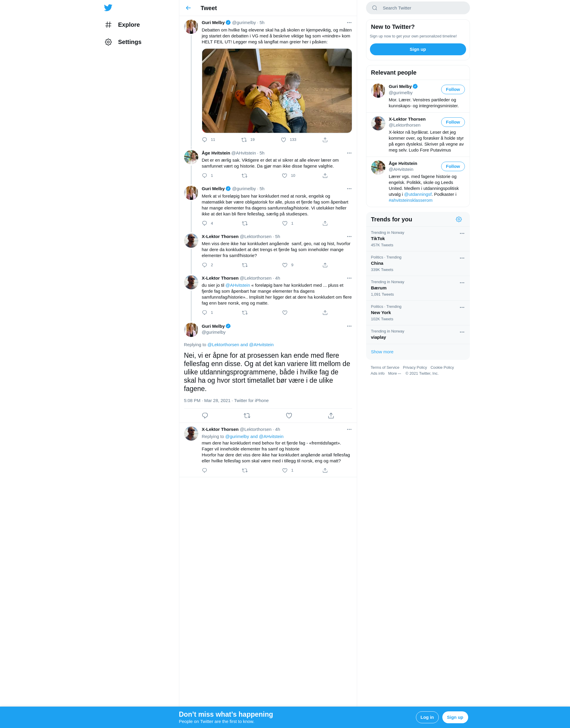Image resolution: width=570 pixels, height=728 pixels.
Task: Click the Twitter bird logo
Action: point(108,8)
